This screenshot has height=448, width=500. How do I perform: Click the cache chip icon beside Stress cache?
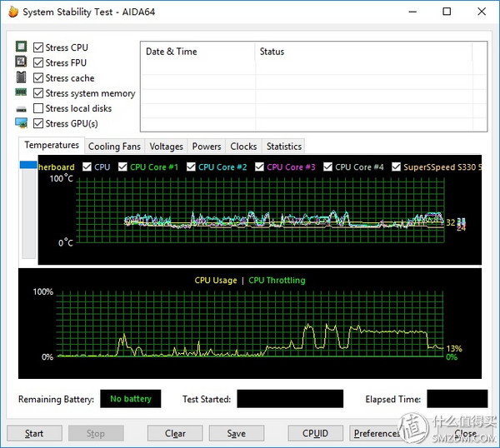click(22, 77)
